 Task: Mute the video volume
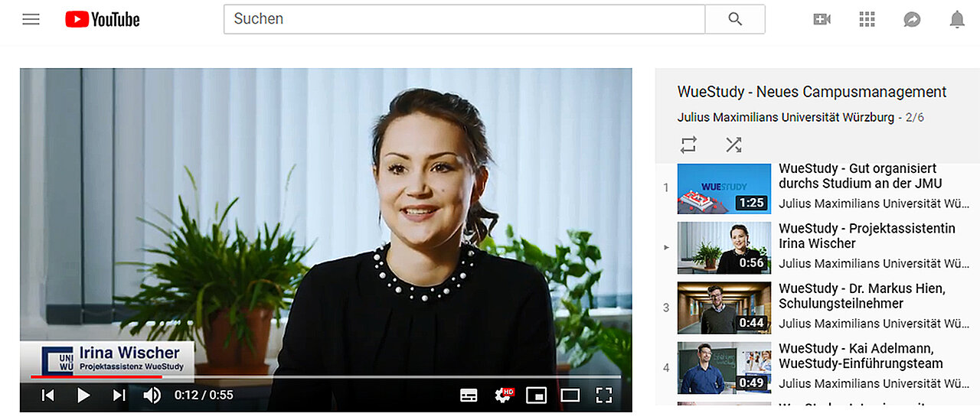pos(152,395)
